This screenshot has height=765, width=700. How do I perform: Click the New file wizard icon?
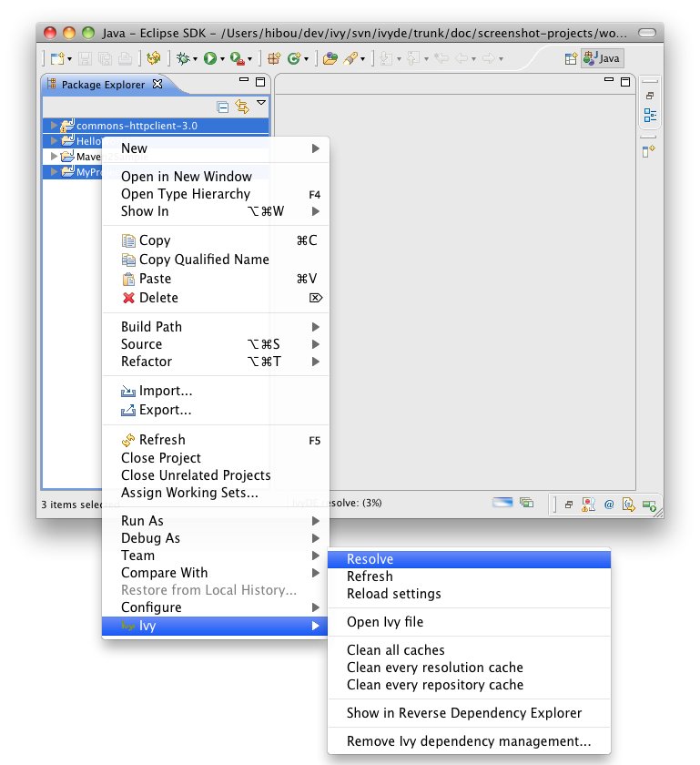point(56,58)
